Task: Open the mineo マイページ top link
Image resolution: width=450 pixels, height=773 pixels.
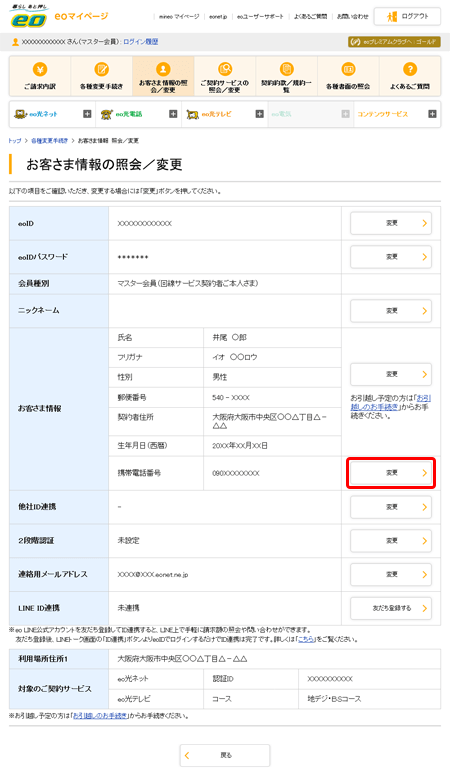Action: pos(179,17)
